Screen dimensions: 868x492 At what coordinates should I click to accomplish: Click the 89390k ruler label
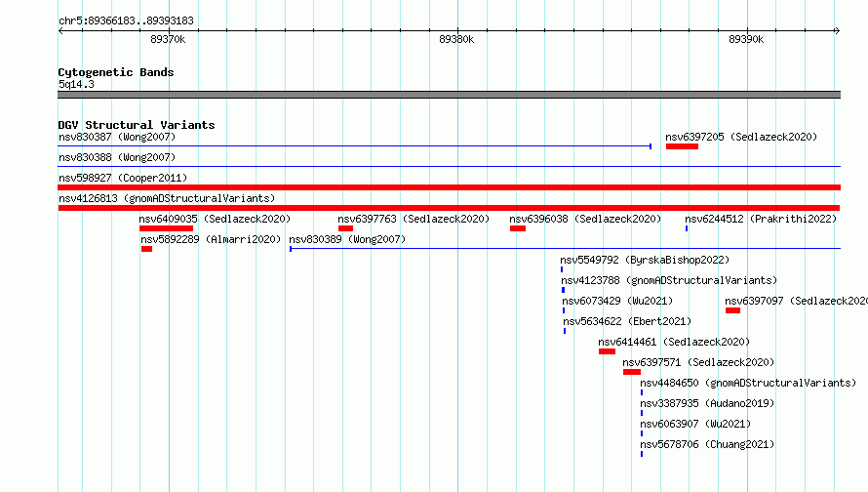click(746, 39)
